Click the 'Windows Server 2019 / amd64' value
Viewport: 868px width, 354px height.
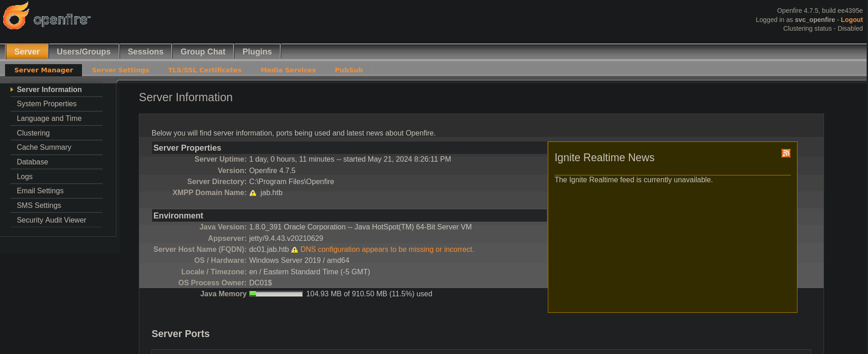[299, 261]
